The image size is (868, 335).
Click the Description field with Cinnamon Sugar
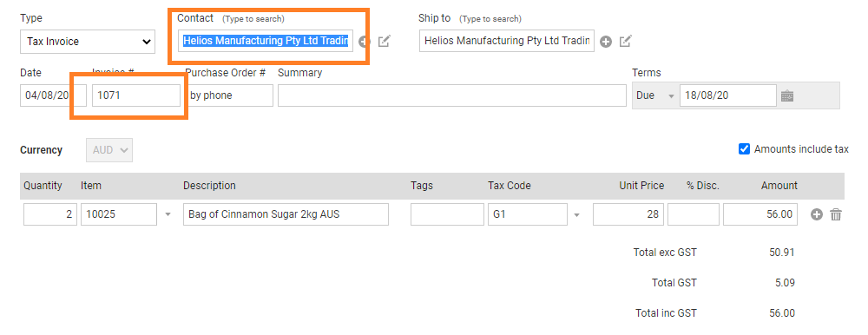click(x=286, y=214)
